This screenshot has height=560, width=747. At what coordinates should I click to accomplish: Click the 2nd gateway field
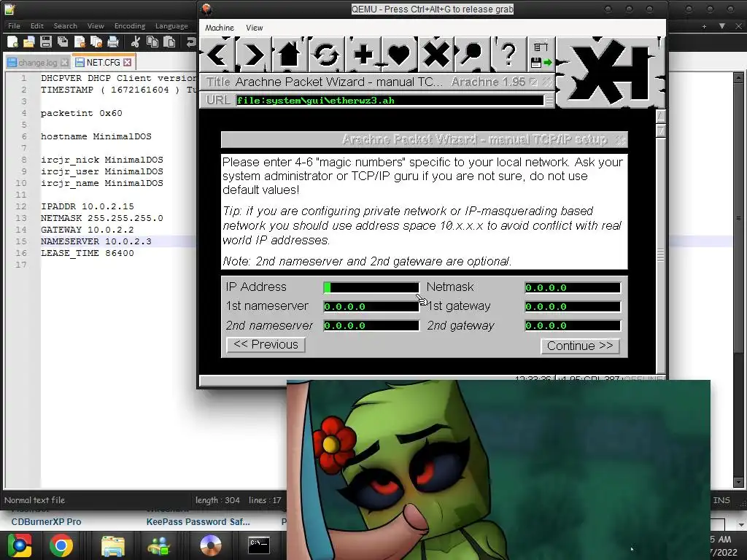click(x=573, y=325)
